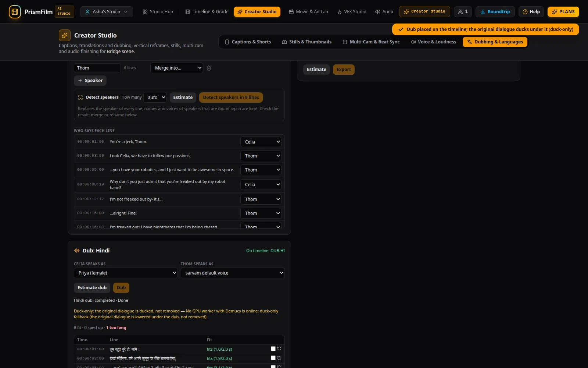Click the Thom speaker name field
Screen dimensions: 588x368
coord(97,68)
